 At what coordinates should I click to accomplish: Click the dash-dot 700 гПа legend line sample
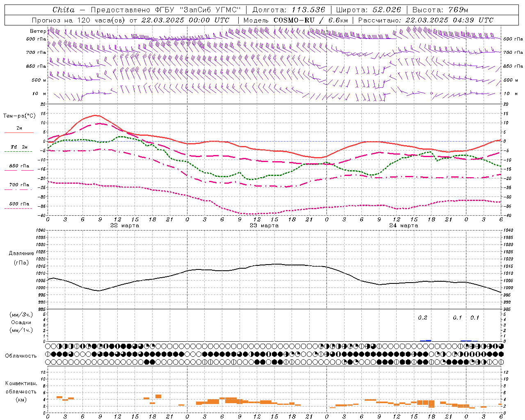click(x=18, y=189)
